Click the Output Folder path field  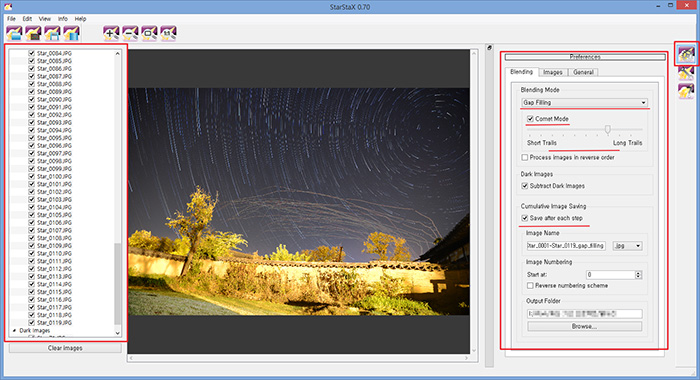[584, 314]
